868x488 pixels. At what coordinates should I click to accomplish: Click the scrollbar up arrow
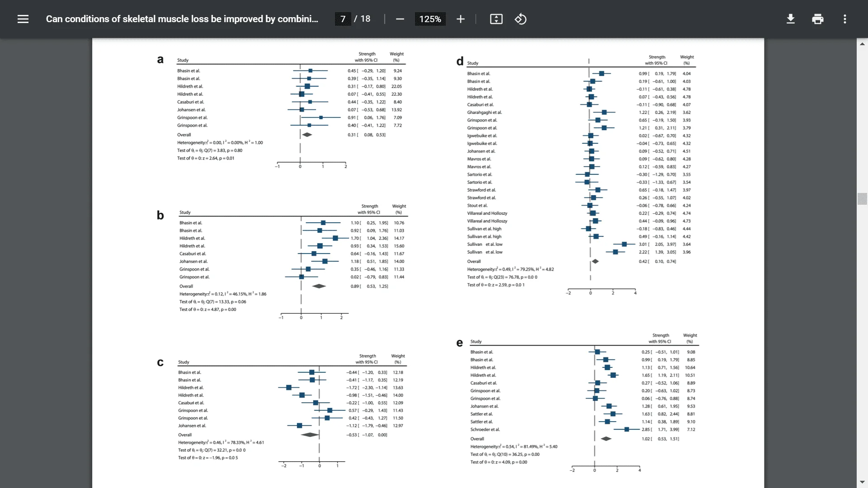(862, 44)
